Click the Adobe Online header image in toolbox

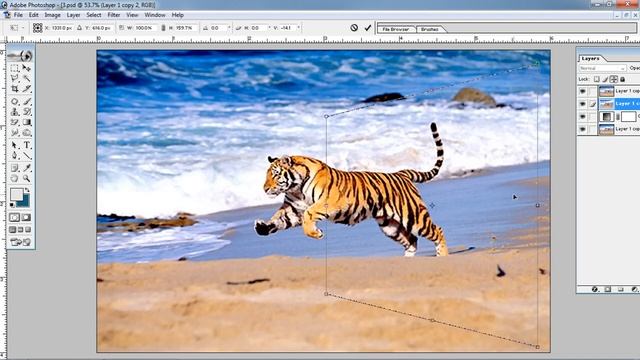coord(20,56)
